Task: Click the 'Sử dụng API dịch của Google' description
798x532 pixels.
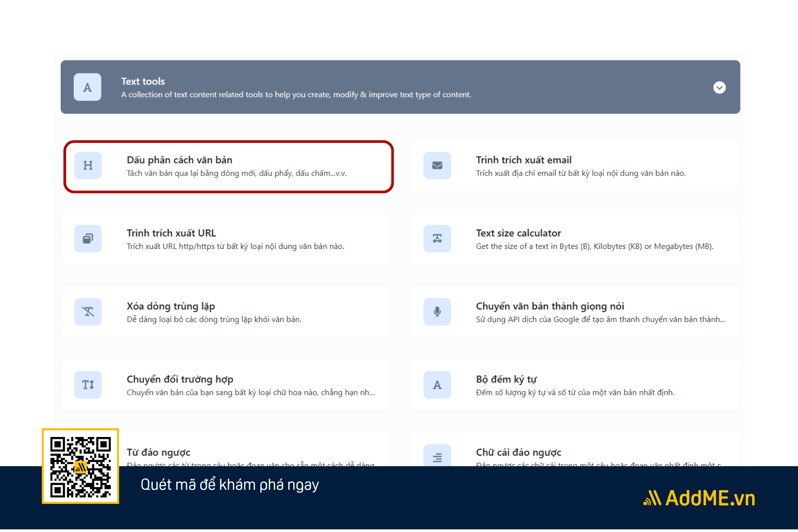Action: pos(600,319)
